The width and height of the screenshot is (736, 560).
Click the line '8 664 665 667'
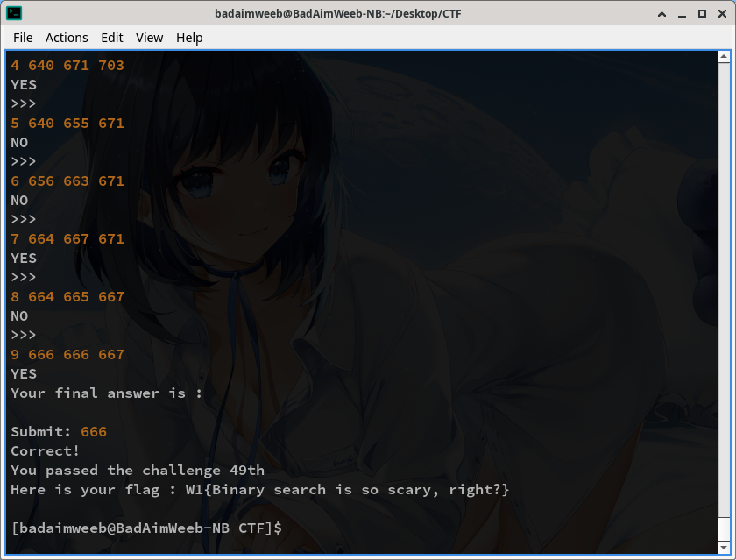click(x=67, y=297)
